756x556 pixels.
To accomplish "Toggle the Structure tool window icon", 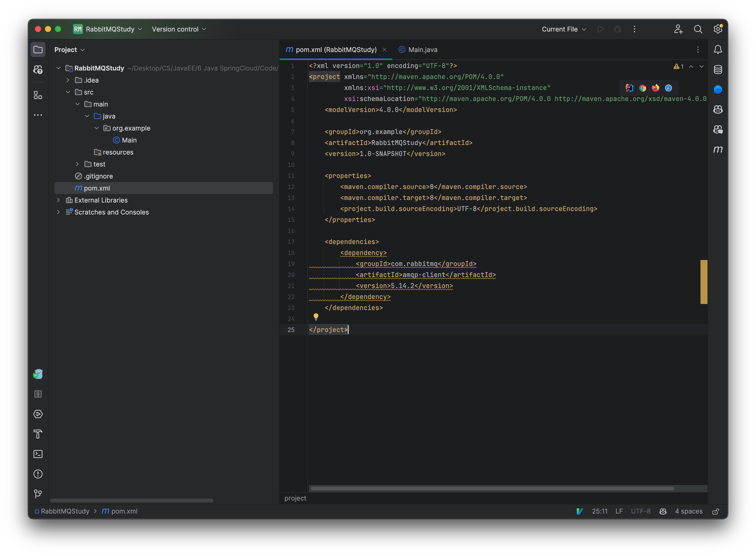I will tap(38, 95).
